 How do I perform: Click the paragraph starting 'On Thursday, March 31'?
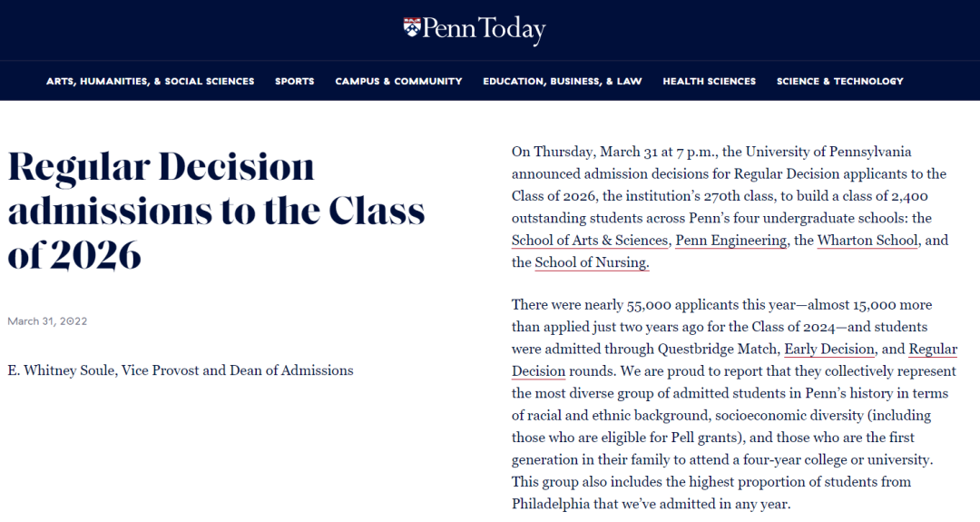click(730, 207)
